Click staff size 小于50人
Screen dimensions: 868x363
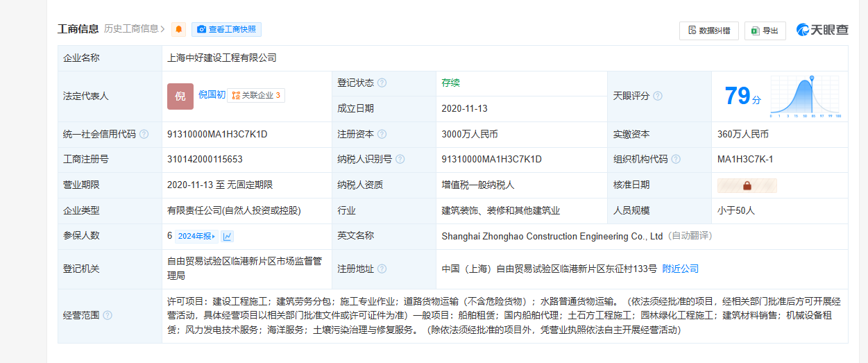coord(736,210)
